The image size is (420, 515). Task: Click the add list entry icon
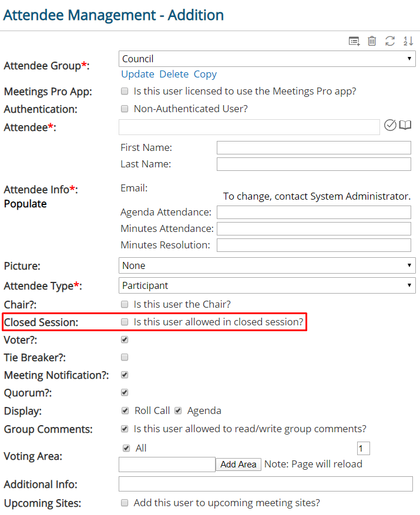click(354, 41)
